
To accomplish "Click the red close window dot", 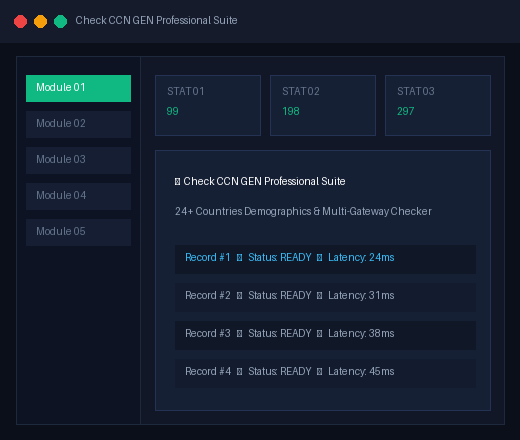I will [20, 21].
